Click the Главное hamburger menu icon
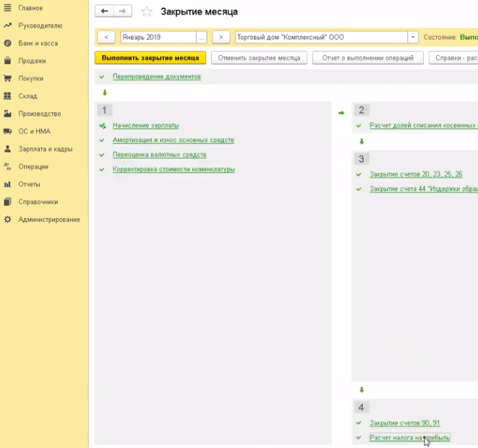This screenshot has width=478, height=448. pyautogui.click(x=8, y=8)
